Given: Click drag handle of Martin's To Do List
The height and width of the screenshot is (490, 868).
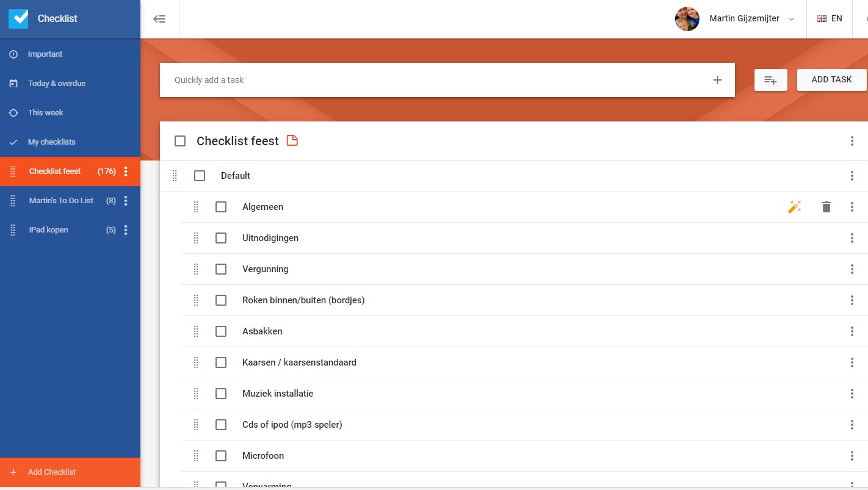Looking at the screenshot, I should [13, 201].
